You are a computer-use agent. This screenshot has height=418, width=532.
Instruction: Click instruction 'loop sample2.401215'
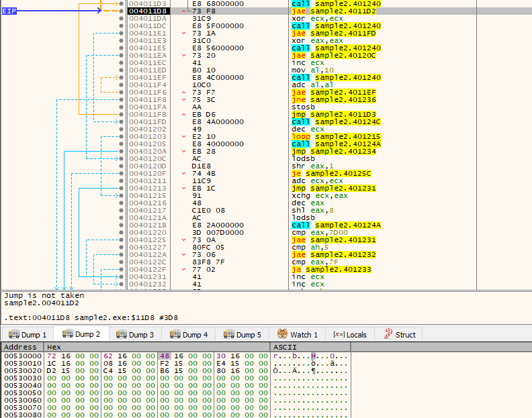[x=337, y=137]
